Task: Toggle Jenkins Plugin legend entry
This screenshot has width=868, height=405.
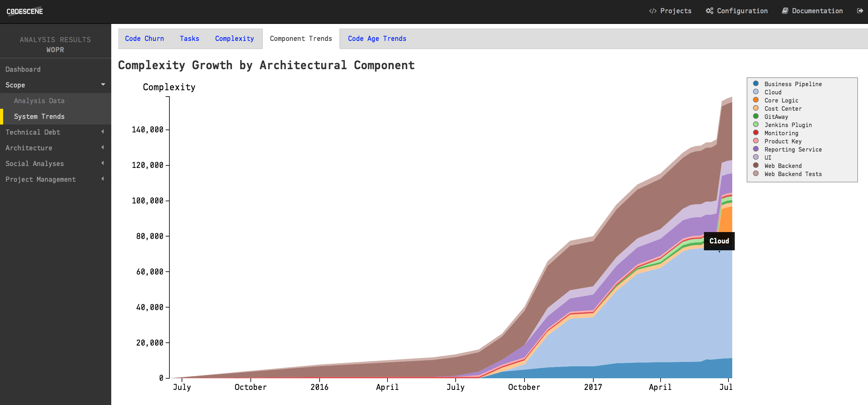Action: (x=788, y=125)
